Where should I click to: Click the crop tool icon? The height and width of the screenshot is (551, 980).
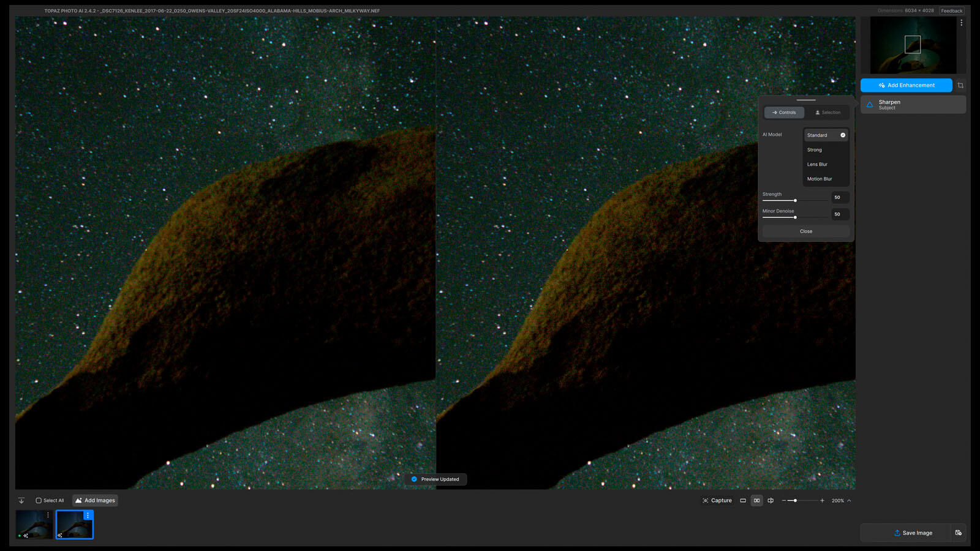[x=960, y=85]
